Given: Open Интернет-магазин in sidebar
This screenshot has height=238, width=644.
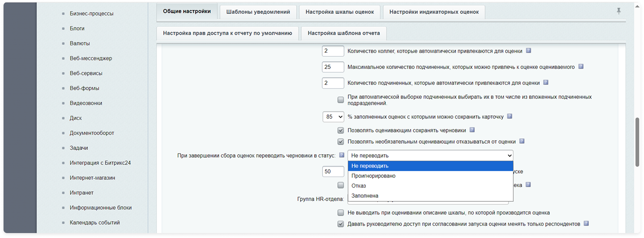Looking at the screenshot, I should (x=92, y=178).
